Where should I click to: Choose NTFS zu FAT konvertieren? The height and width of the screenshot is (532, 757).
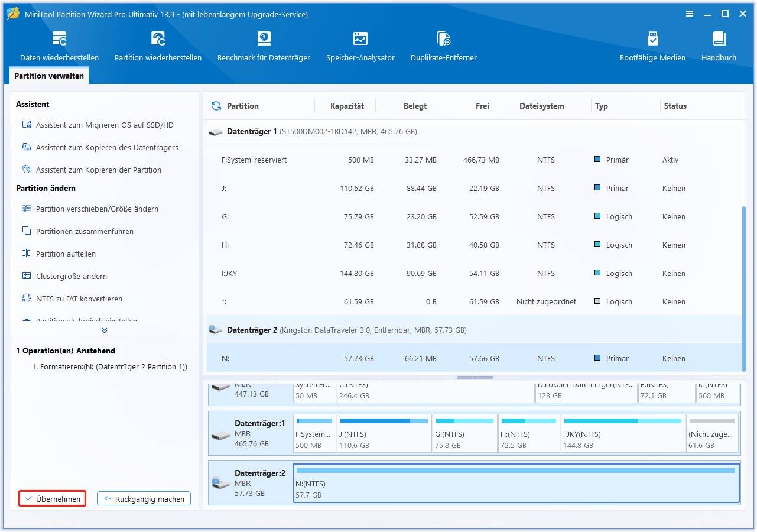coord(79,299)
